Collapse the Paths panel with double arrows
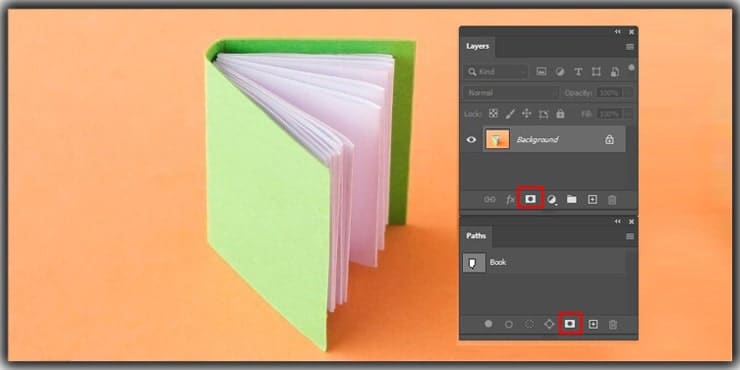 (617, 221)
